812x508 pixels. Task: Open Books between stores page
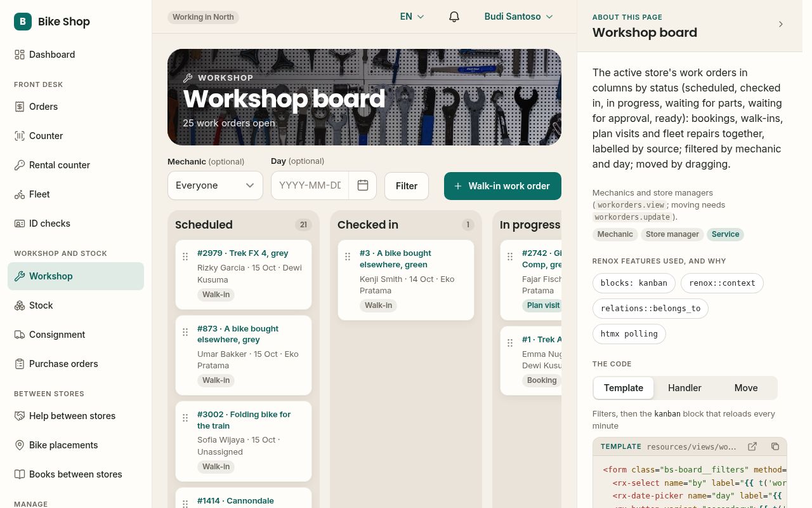pos(75,474)
